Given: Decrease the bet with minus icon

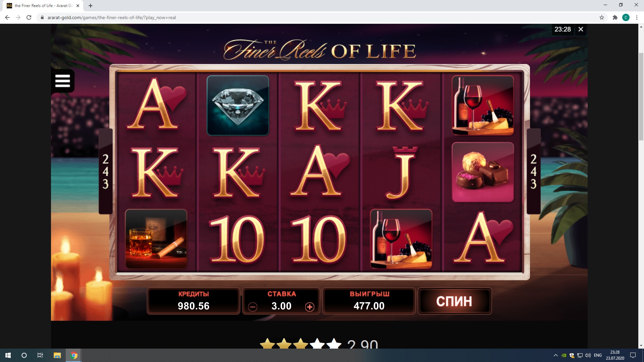Looking at the screenshot, I should pyautogui.click(x=253, y=307).
